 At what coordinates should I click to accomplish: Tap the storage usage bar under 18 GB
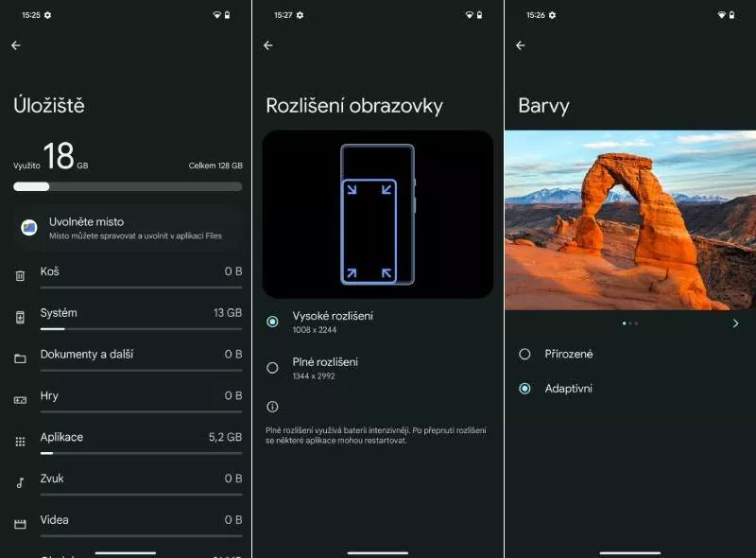point(128,186)
